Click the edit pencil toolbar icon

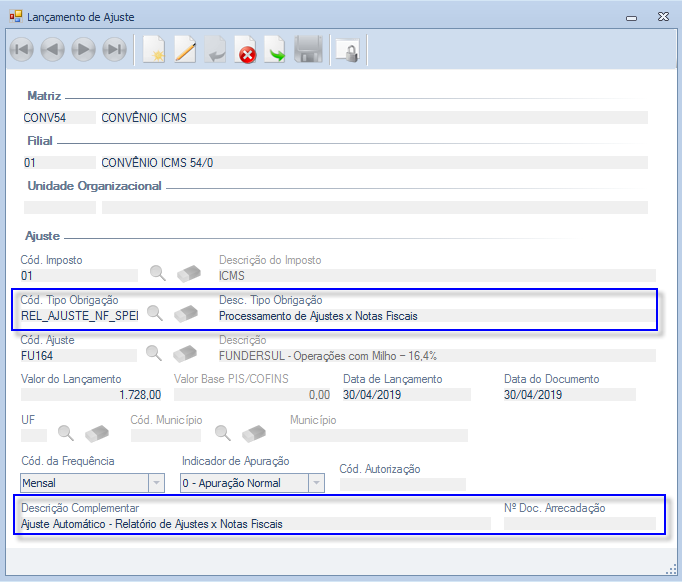coord(185,50)
